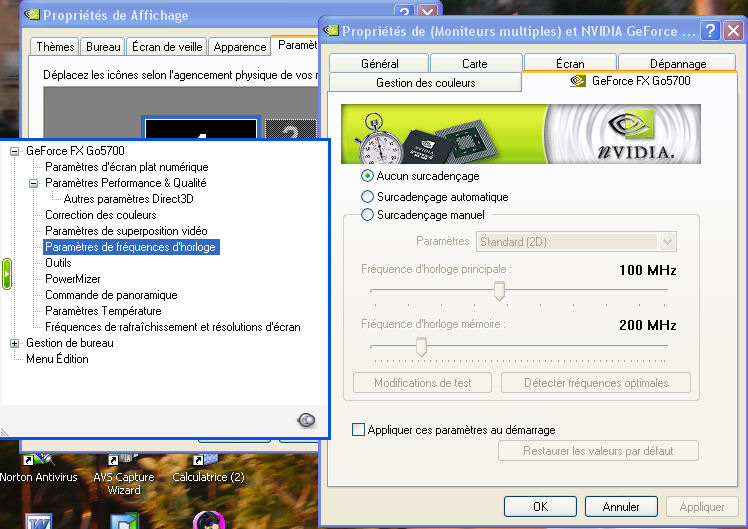Click Détecter fréquences optimales button

point(596,383)
